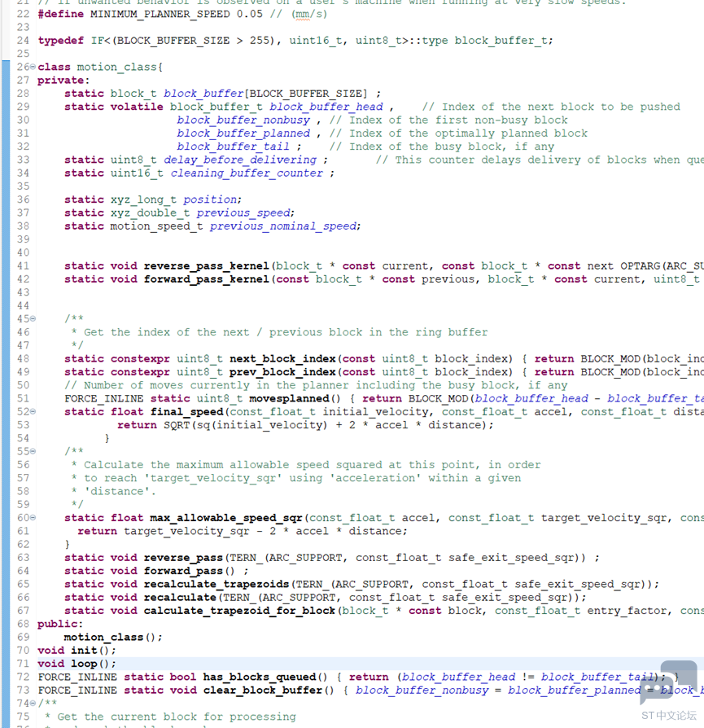Click MINIMUM_PLANNER_SPEED macro name

click(x=160, y=14)
